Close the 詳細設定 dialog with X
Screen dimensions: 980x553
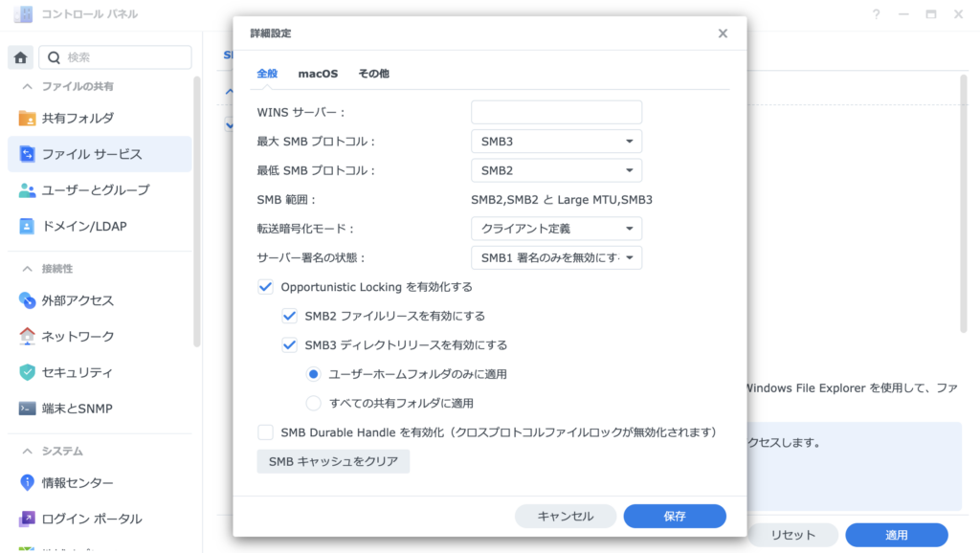click(723, 33)
